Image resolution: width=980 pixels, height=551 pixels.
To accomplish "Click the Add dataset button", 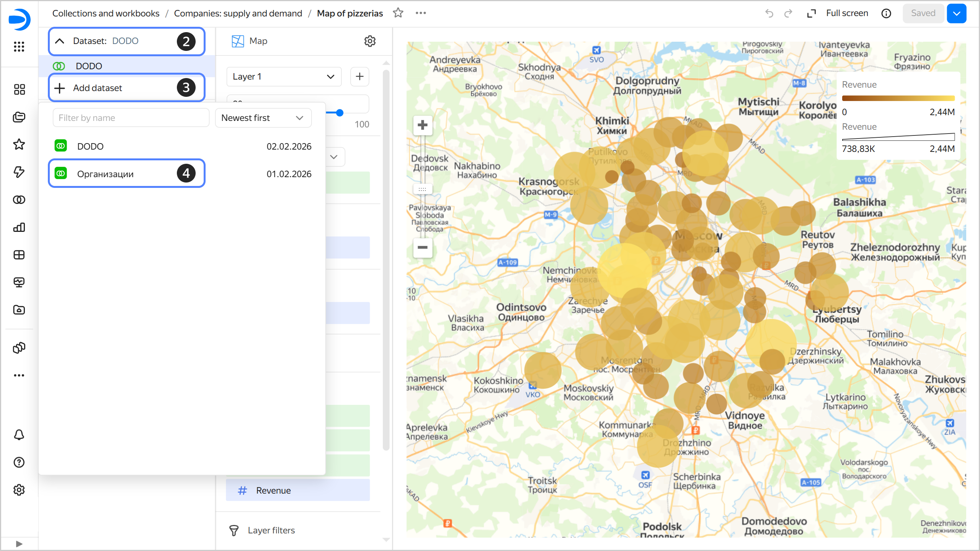I will click(x=98, y=88).
